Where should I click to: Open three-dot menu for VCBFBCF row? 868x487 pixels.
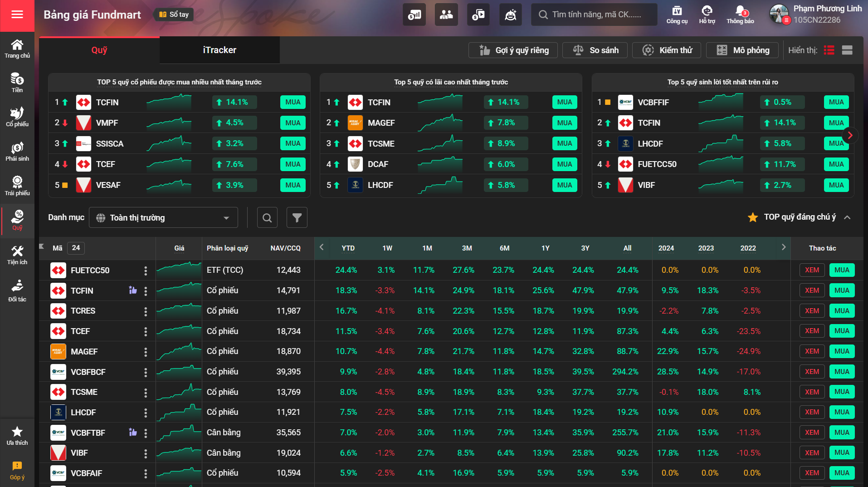click(146, 372)
